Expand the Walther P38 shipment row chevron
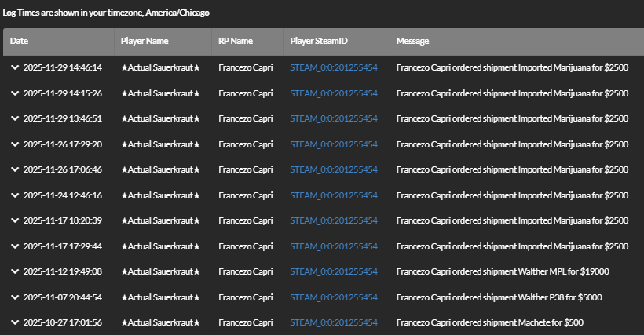This screenshot has width=644, height=335. [15, 297]
